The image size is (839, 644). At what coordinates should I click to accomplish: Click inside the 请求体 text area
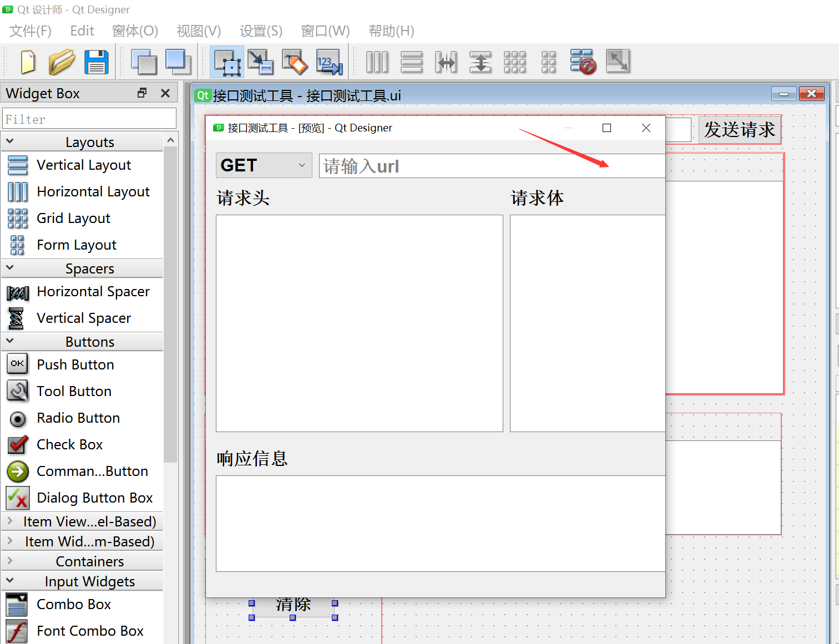tap(588, 323)
